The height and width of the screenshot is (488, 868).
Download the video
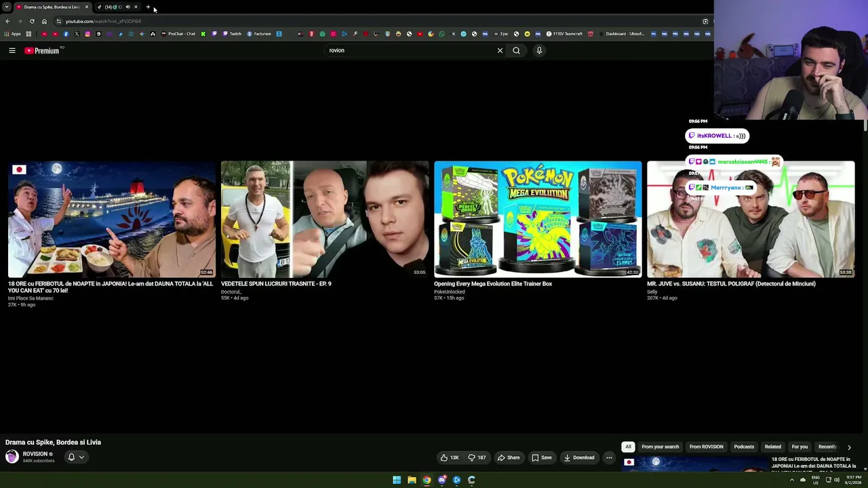[579, 457]
